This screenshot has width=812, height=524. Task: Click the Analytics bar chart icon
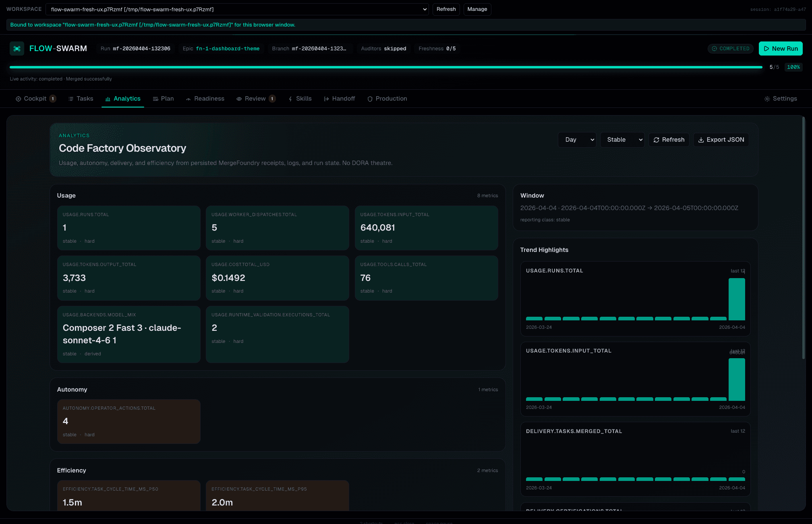(x=108, y=99)
